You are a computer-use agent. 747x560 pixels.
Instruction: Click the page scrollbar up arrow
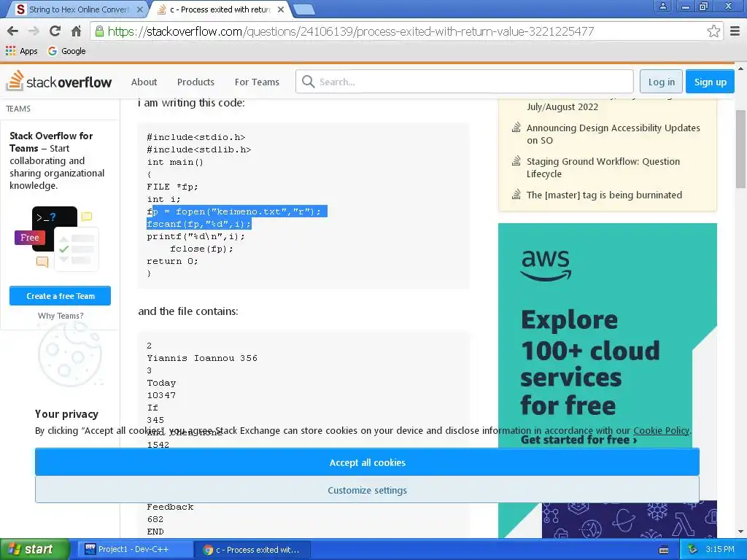point(741,69)
